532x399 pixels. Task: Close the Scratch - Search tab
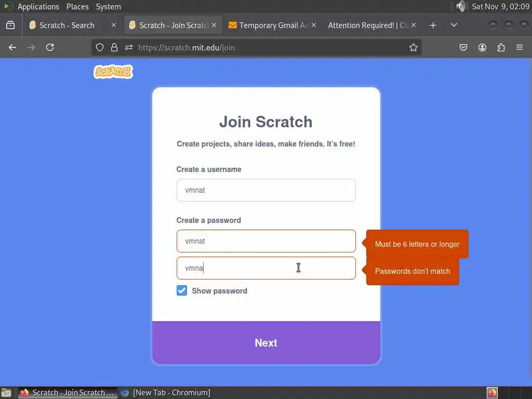coord(114,25)
